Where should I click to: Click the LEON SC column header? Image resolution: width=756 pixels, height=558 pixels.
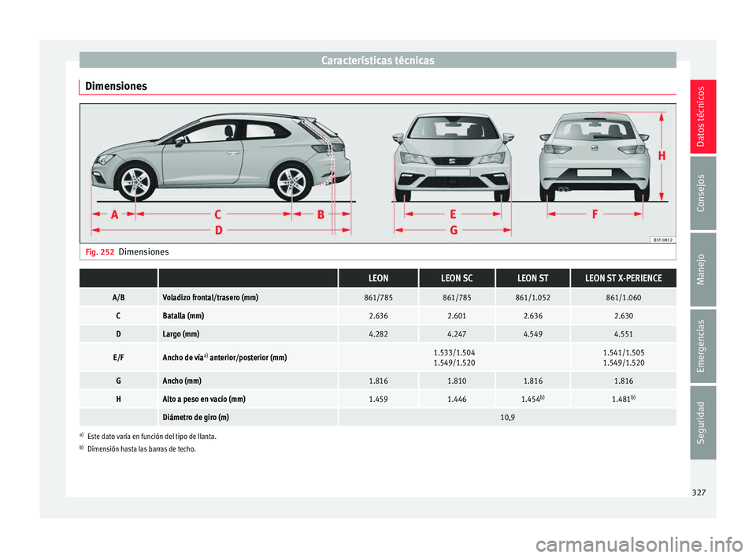[x=457, y=278]
